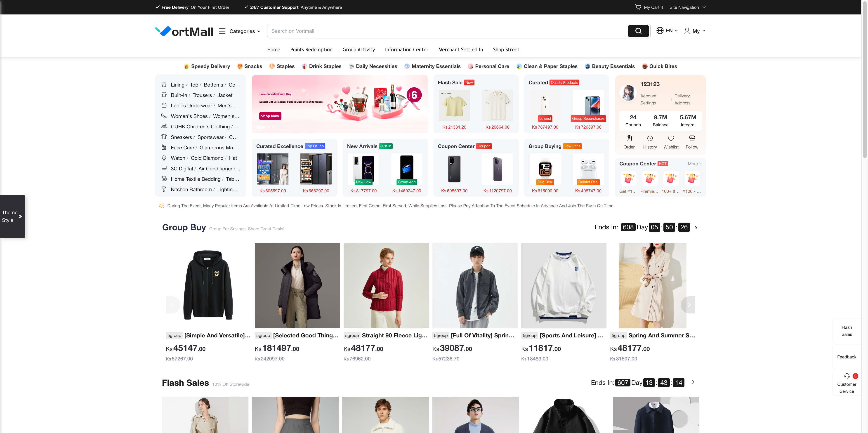Go to previous Group Buy carousel slide
The height and width of the screenshot is (433, 868).
tap(173, 305)
